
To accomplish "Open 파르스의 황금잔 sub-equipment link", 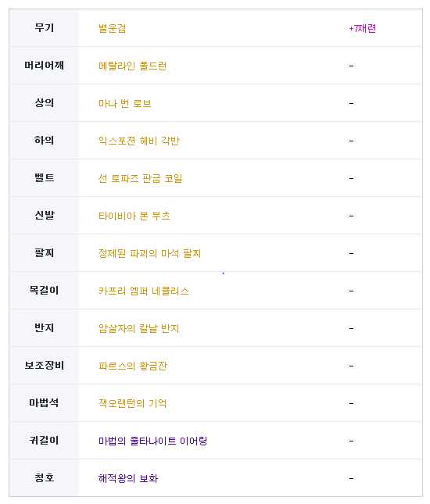I will coord(133,366).
